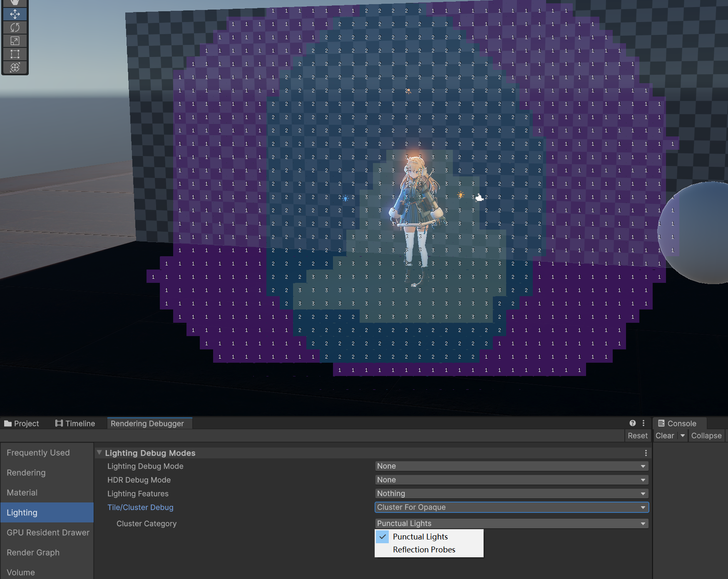
Task: Open Frequently Used debugger section
Action: click(x=47, y=453)
